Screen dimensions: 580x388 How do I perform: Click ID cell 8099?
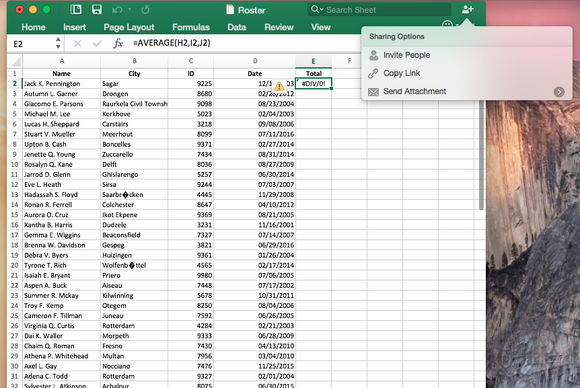(191, 134)
